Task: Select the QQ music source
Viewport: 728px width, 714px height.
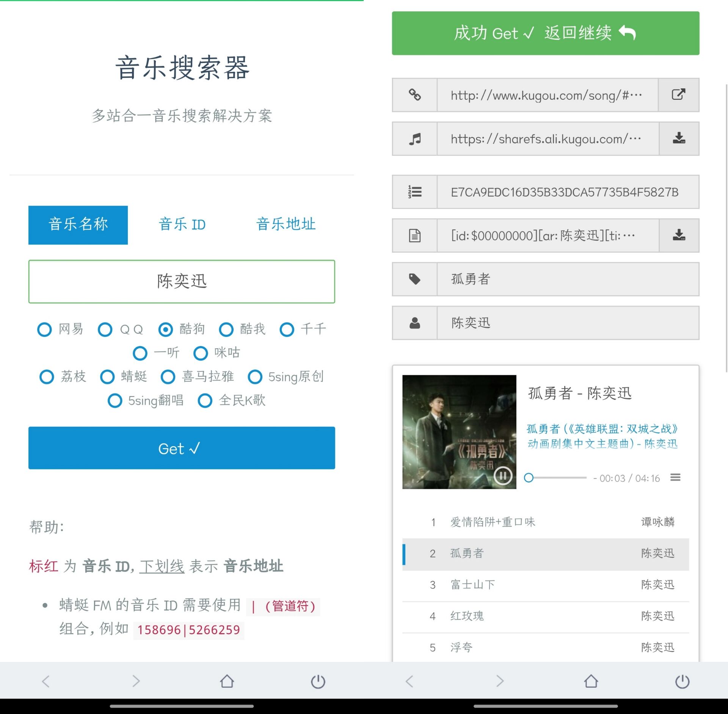Action: (x=105, y=329)
